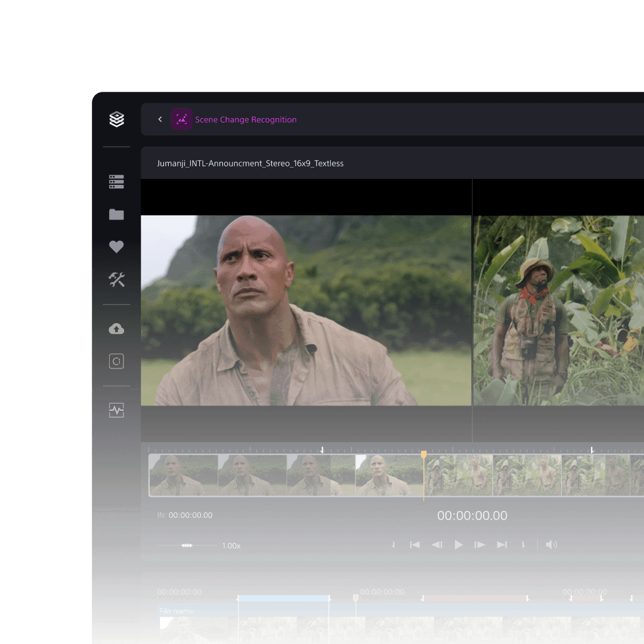The image size is (644, 644).
Task: Open tools via wrench and hammer icon
Action: (x=116, y=279)
